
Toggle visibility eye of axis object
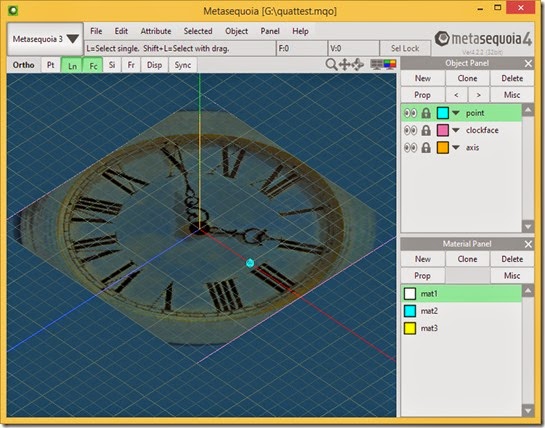(x=410, y=148)
